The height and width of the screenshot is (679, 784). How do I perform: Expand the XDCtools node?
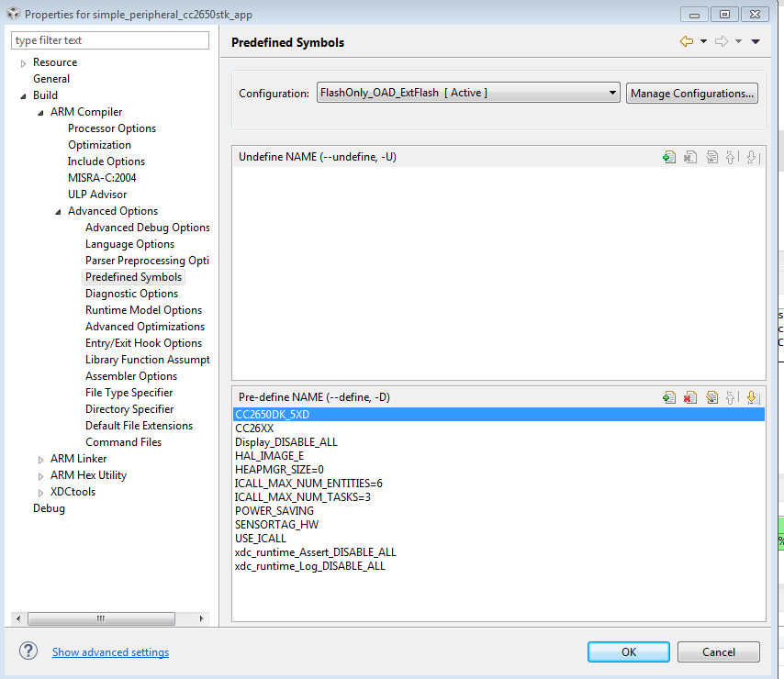click(40, 493)
